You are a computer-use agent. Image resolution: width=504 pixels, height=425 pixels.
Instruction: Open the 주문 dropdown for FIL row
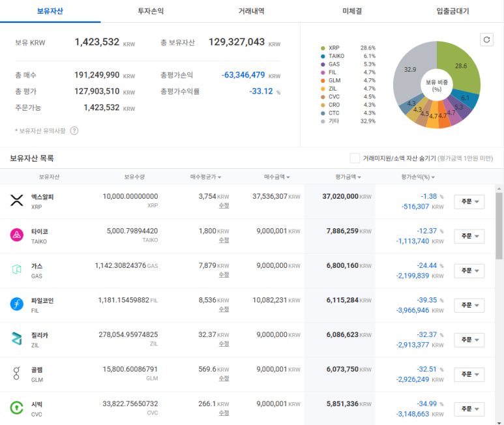point(469,306)
